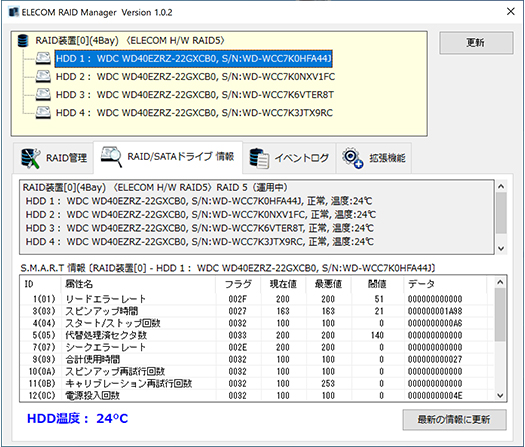Click the HDD 1 drive icon
The image size is (525, 447).
pos(43,59)
